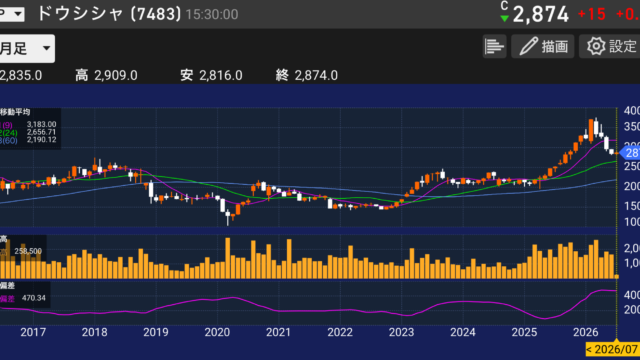
Task: Click the ドウシシャ (7483) stock title
Action: [x=109, y=14]
